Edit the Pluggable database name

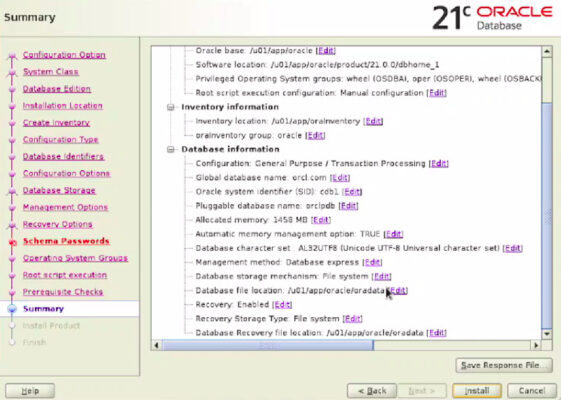coord(348,206)
